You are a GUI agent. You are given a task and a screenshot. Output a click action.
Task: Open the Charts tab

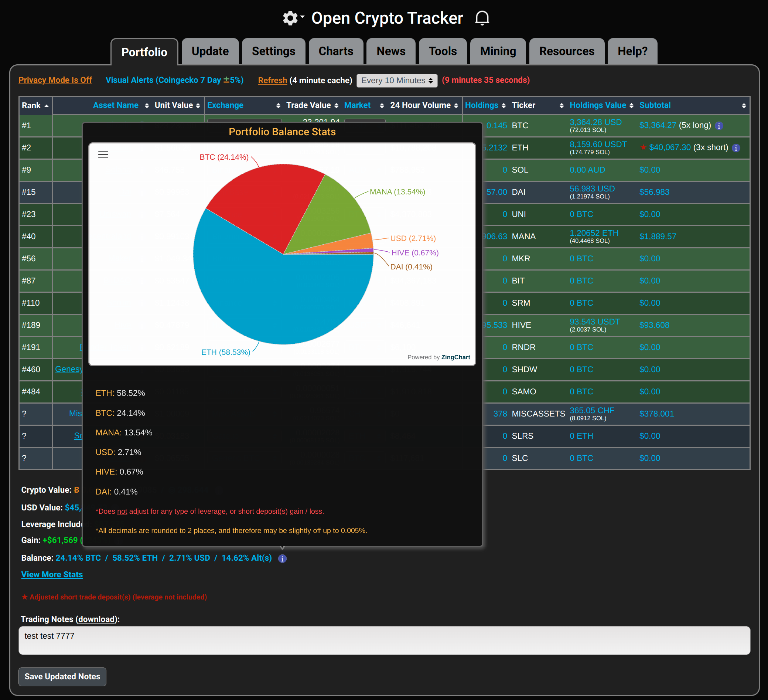(x=336, y=51)
